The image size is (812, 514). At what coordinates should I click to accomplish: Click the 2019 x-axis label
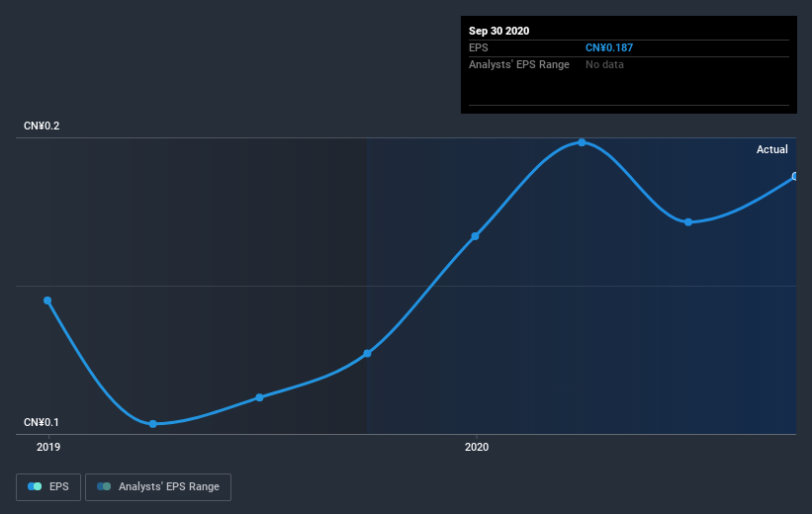coord(48,447)
